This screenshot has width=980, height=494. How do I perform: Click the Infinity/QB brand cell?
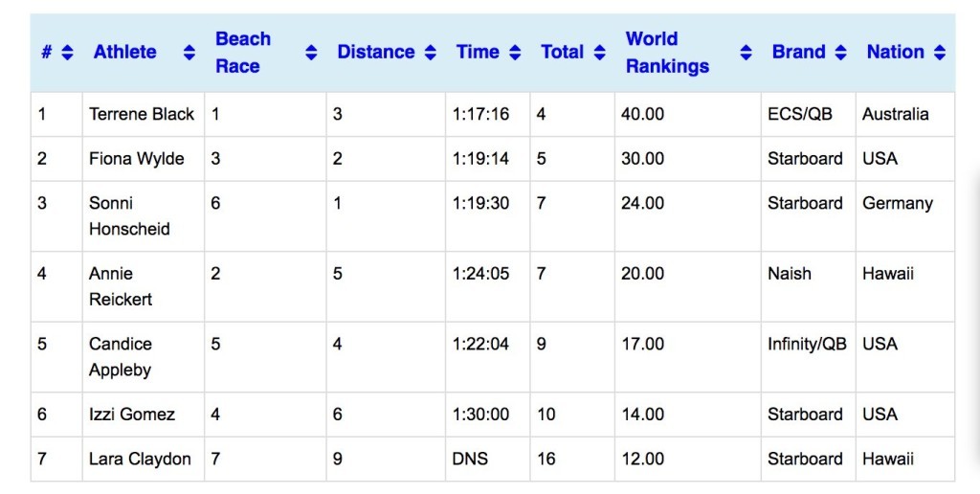point(807,344)
